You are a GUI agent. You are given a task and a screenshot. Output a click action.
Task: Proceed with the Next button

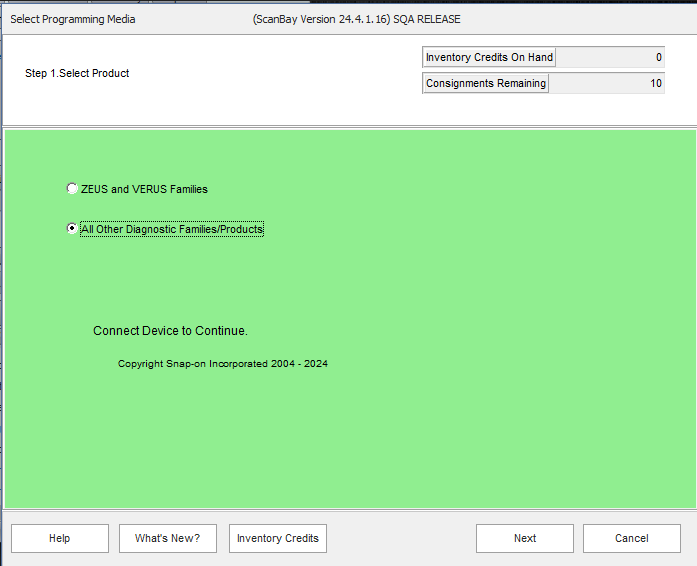(x=525, y=538)
